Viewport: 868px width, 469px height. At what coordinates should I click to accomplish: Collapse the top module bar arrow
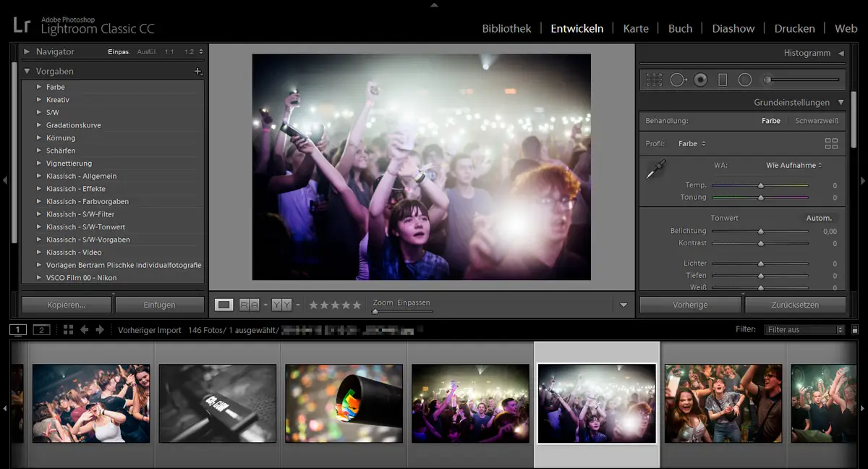434,4
